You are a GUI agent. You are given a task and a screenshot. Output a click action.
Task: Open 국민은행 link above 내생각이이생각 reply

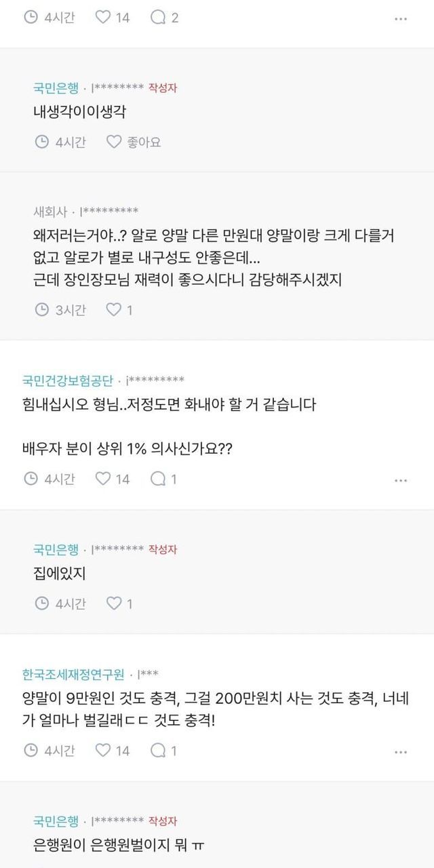coord(56,87)
